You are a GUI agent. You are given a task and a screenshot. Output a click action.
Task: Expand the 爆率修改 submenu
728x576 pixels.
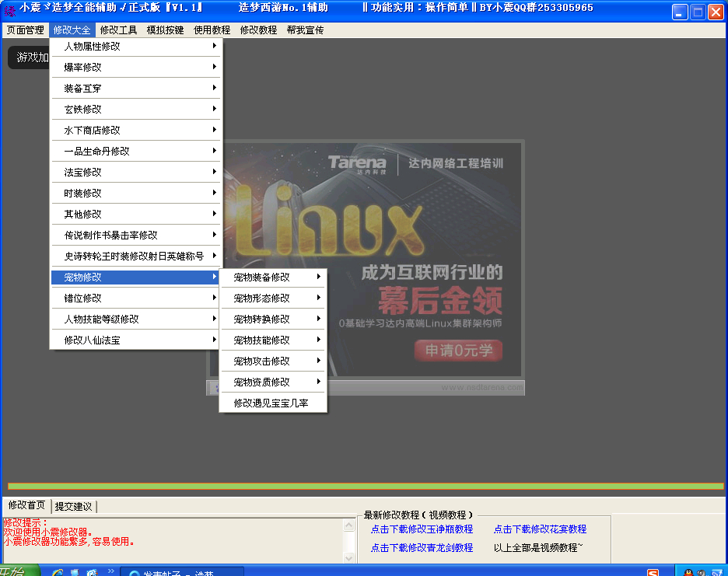click(x=136, y=68)
